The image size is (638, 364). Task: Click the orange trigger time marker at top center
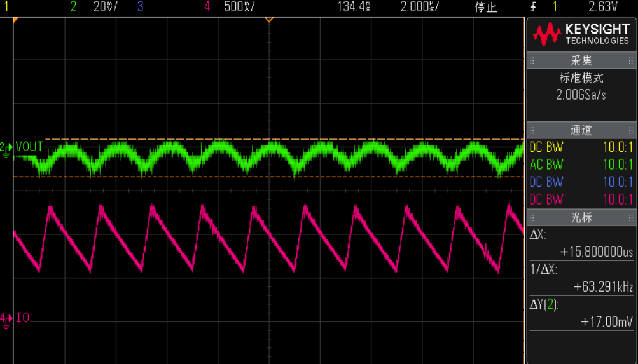point(269,20)
